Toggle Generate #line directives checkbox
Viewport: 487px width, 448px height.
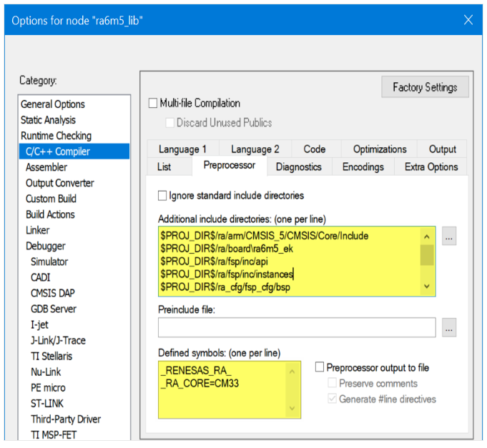(x=332, y=399)
